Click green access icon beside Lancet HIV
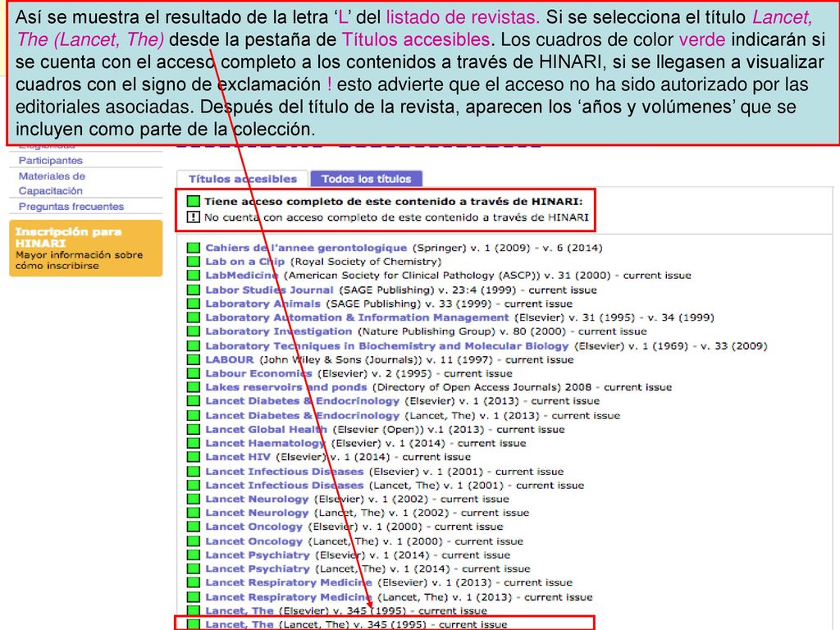This screenshot has width=840, height=630. 194,457
